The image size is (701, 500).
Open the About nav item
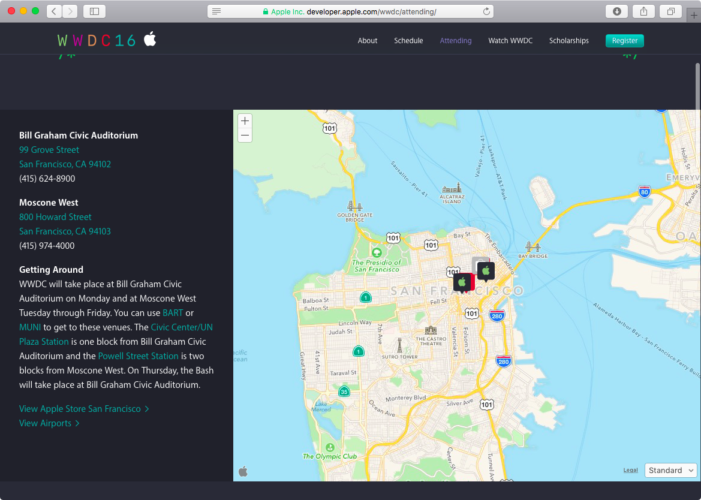tap(367, 41)
